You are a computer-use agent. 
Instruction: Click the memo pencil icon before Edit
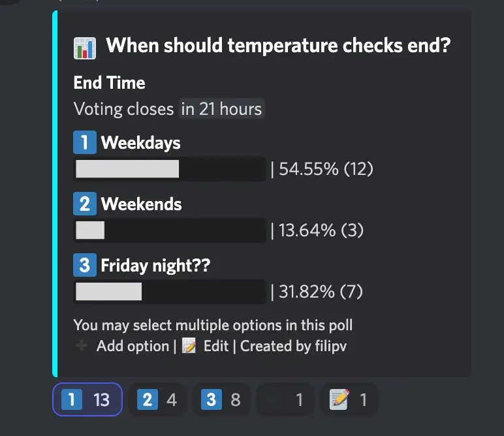(189, 346)
